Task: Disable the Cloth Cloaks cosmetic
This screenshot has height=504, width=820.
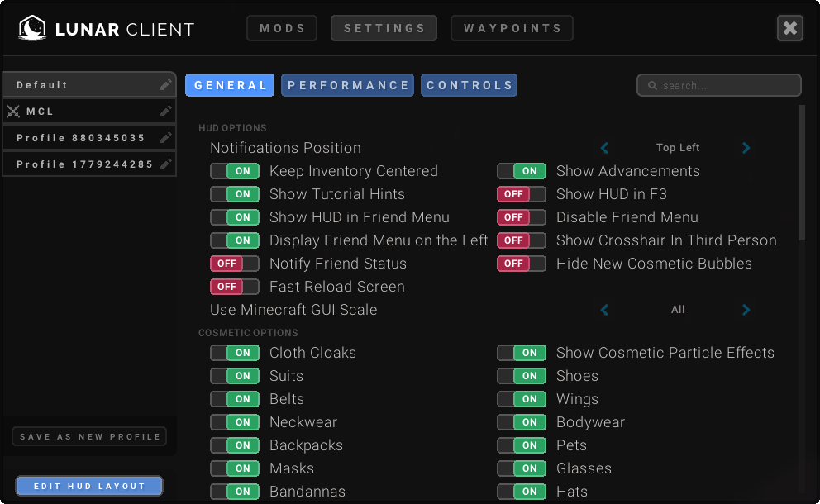Action: [x=235, y=353]
